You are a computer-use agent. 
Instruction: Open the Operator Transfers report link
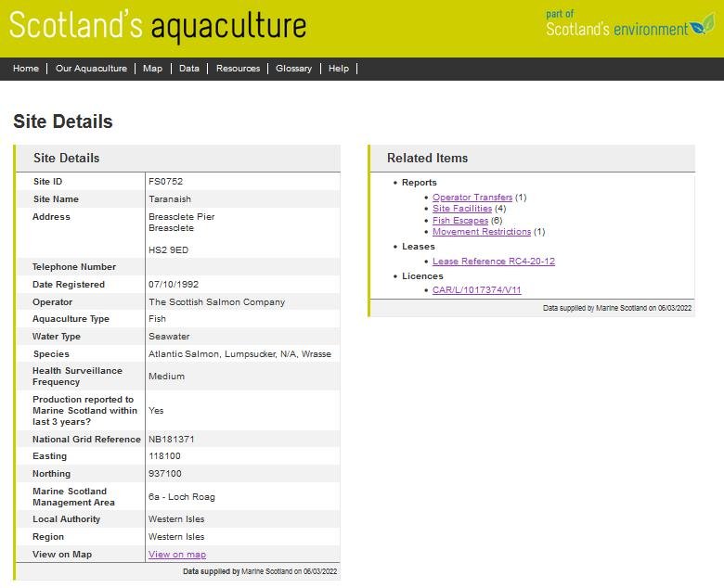tap(472, 198)
